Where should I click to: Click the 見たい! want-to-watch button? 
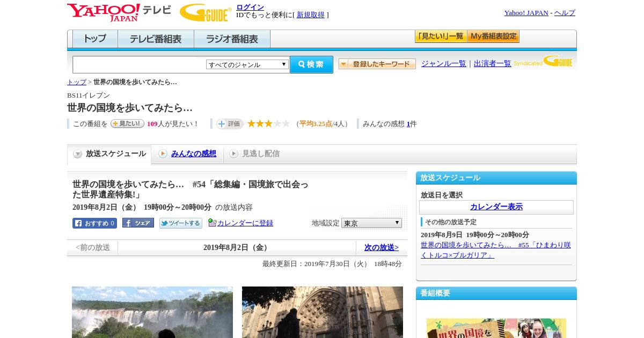[127, 123]
